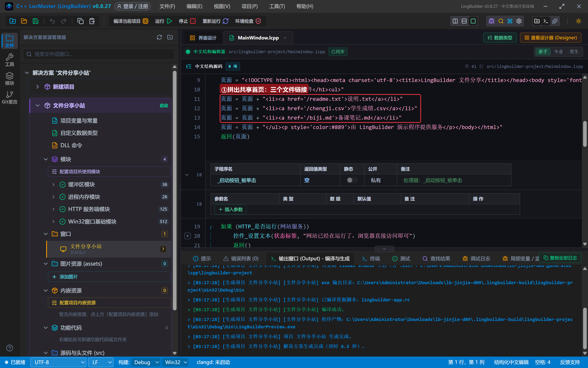588x368 pixels.
Task: Open the debug bug icon panel
Action: point(491,21)
